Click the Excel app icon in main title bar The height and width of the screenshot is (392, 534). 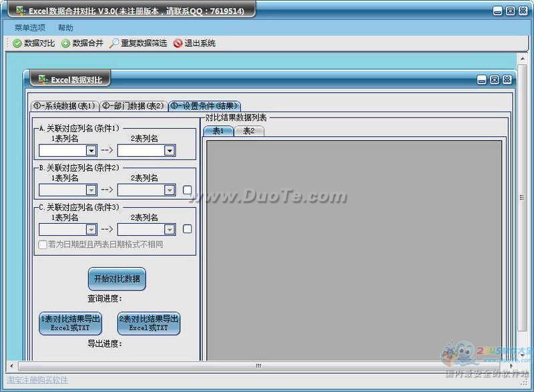21,11
